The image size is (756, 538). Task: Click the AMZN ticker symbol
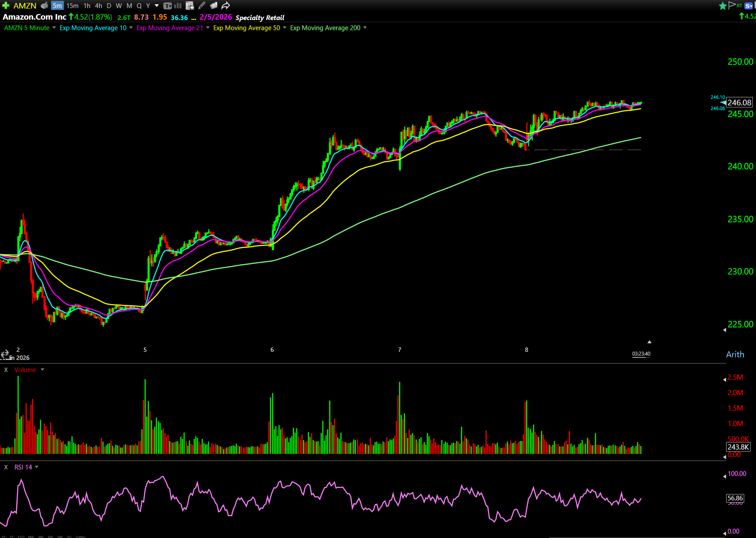(25, 6)
